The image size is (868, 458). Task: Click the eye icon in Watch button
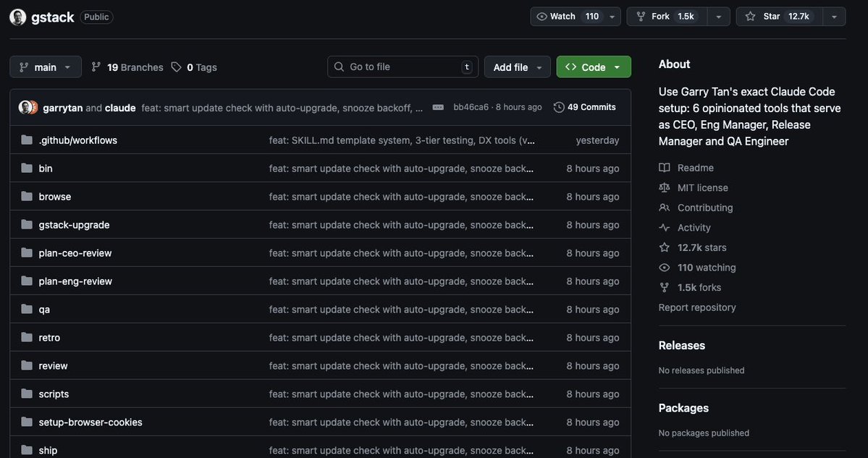point(542,17)
